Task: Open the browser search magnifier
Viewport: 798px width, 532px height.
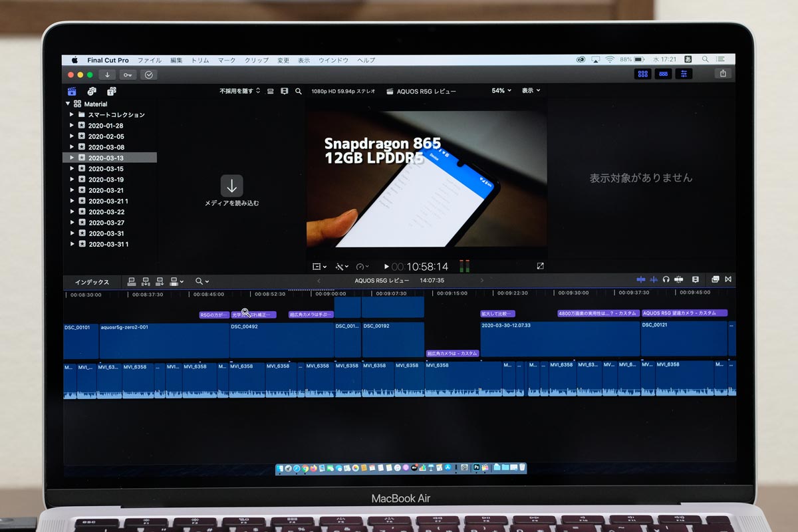Action: tap(299, 91)
